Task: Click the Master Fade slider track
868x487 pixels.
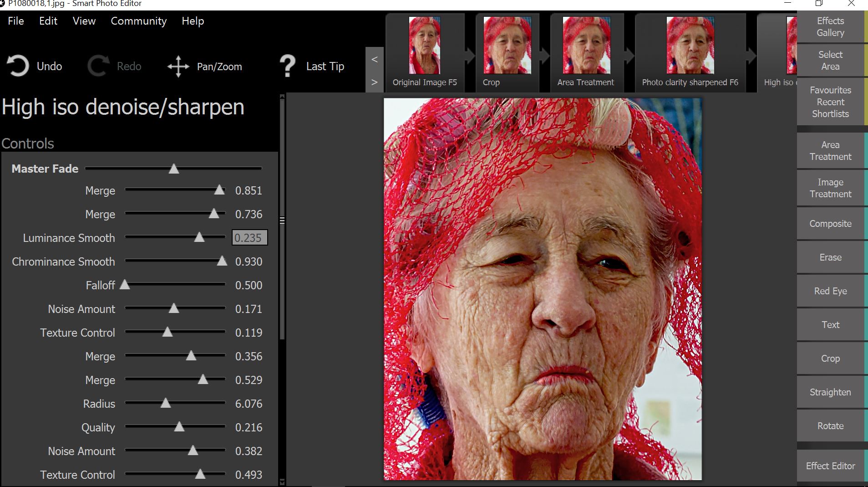Action: tap(173, 169)
